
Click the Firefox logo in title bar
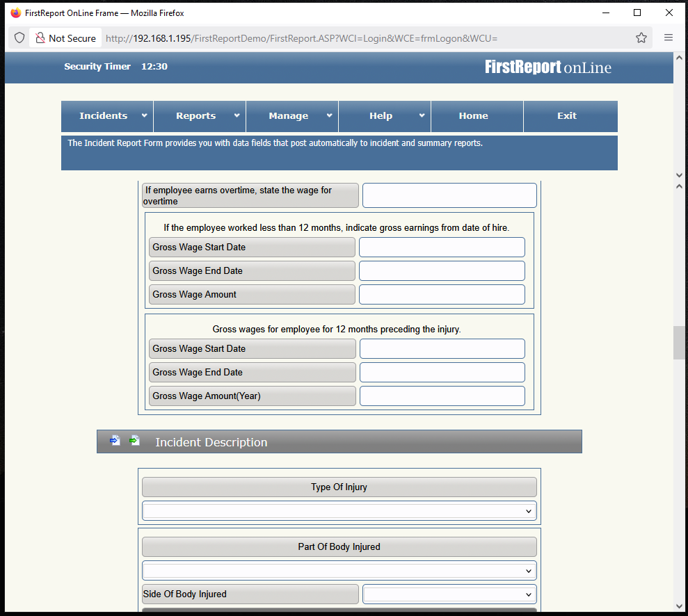[15, 13]
